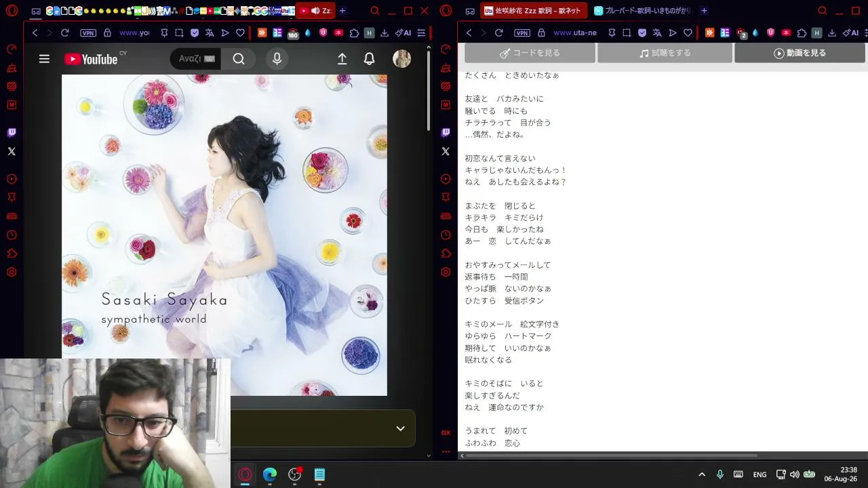
Task: Click the コードを見る button
Action: [530, 53]
